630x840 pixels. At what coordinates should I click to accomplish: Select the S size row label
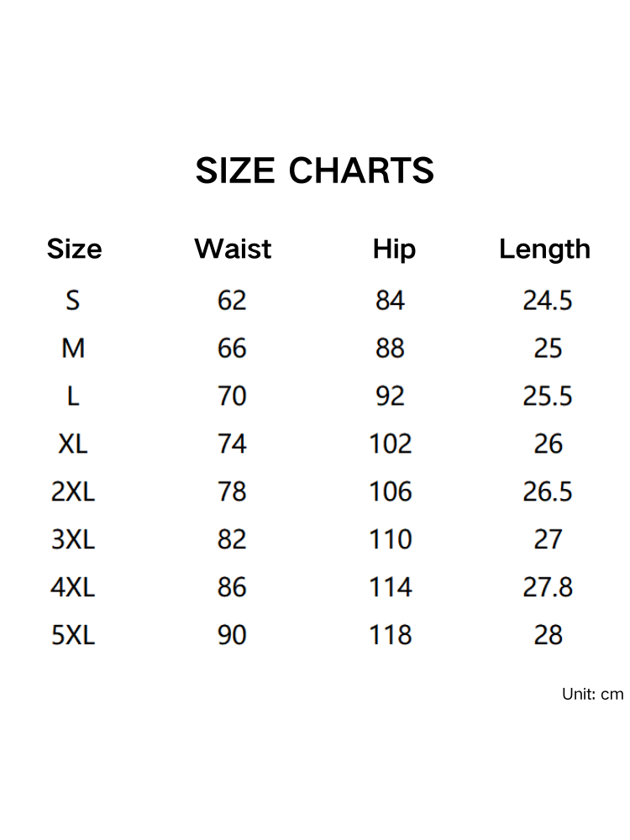[73, 300]
